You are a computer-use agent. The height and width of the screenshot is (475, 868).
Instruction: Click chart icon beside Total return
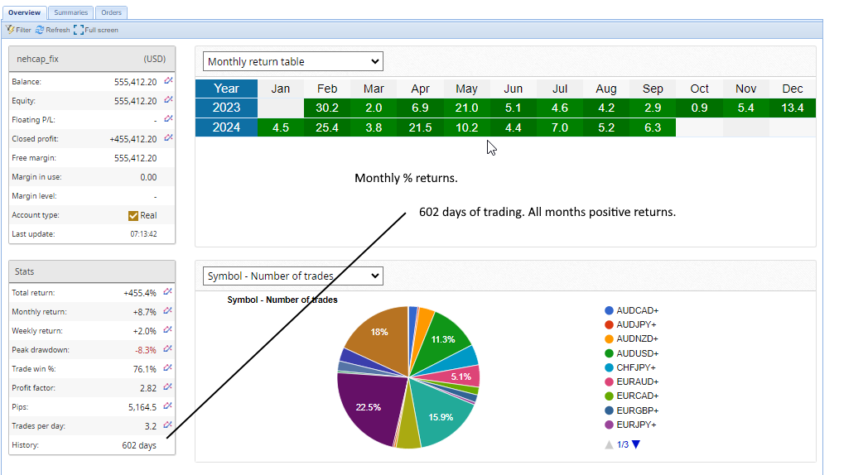pyautogui.click(x=168, y=291)
